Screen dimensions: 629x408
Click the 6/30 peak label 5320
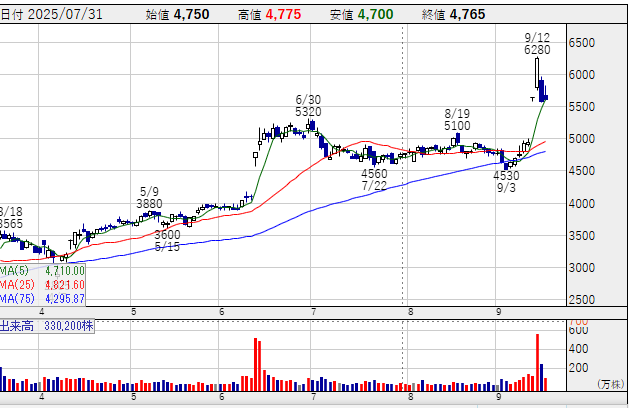coord(308,112)
